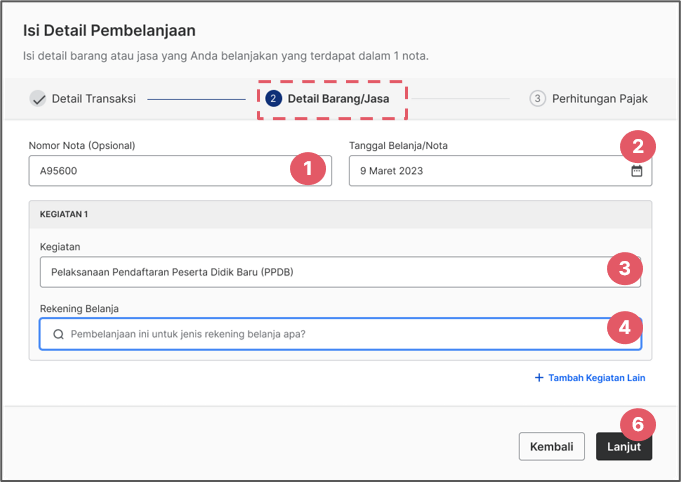Click the Kembali button
Image resolution: width=681 pixels, height=482 pixels.
pos(552,446)
